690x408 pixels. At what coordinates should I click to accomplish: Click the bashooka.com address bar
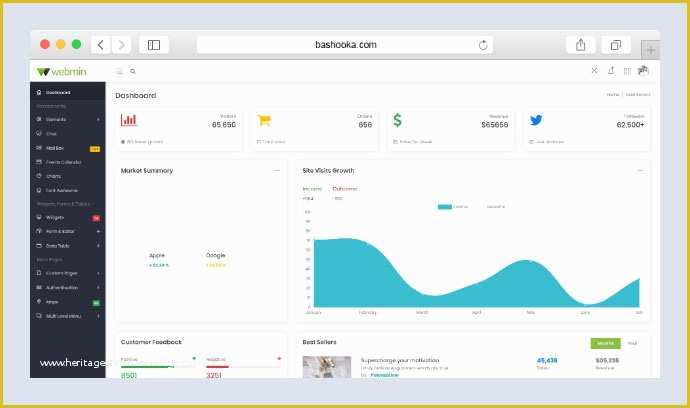345,45
